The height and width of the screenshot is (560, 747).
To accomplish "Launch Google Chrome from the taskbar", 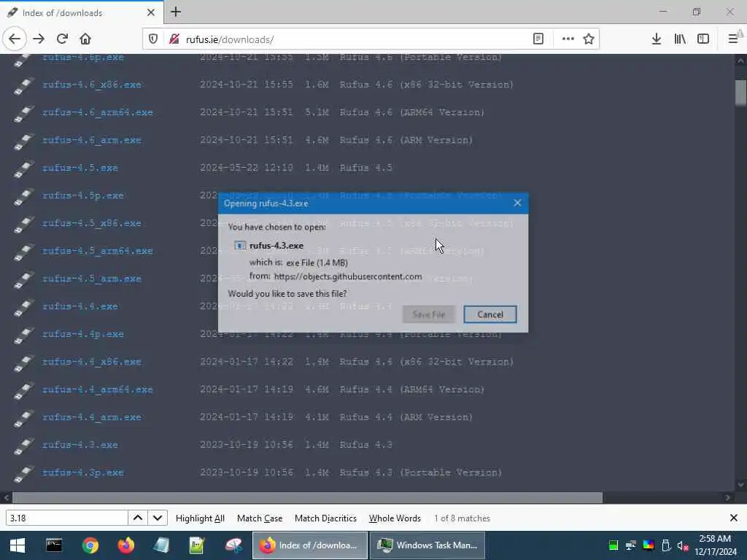I will click(x=90, y=545).
